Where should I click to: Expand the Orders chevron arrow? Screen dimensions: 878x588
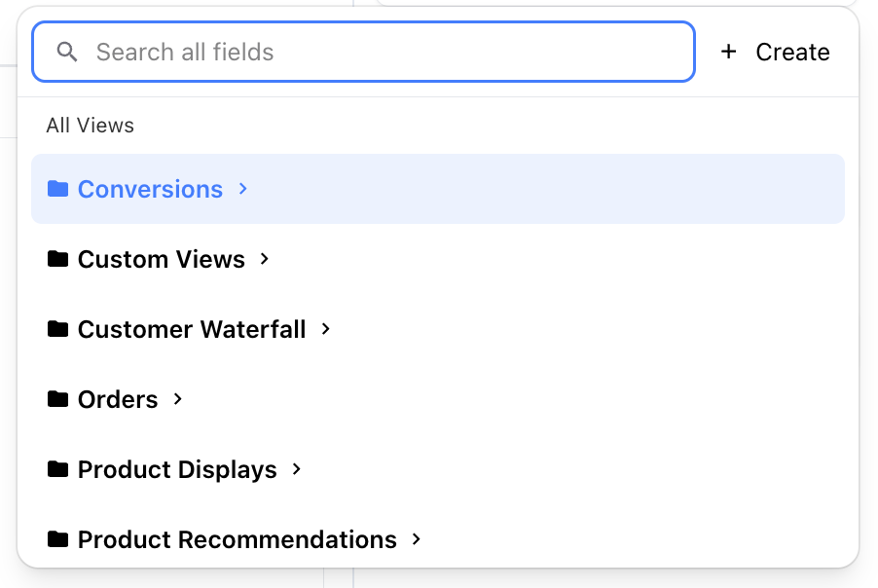tap(178, 399)
